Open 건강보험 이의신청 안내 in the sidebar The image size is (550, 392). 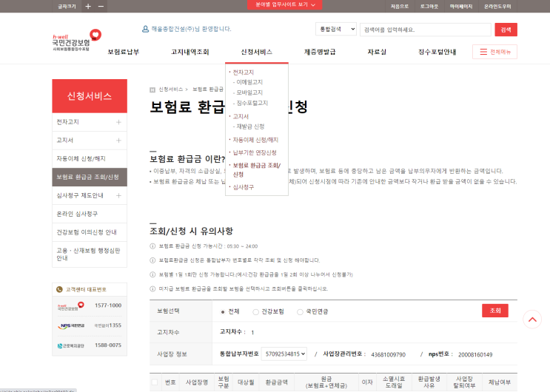pyautogui.click(x=90, y=232)
